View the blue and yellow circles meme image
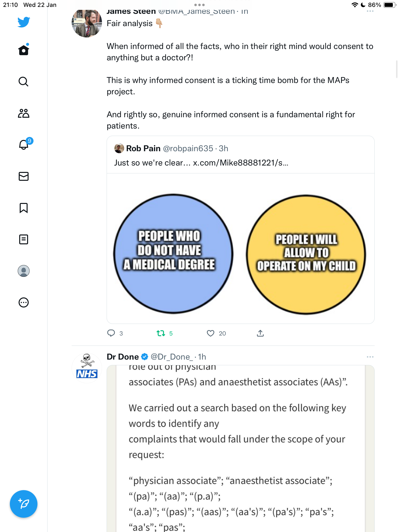 tap(240, 248)
